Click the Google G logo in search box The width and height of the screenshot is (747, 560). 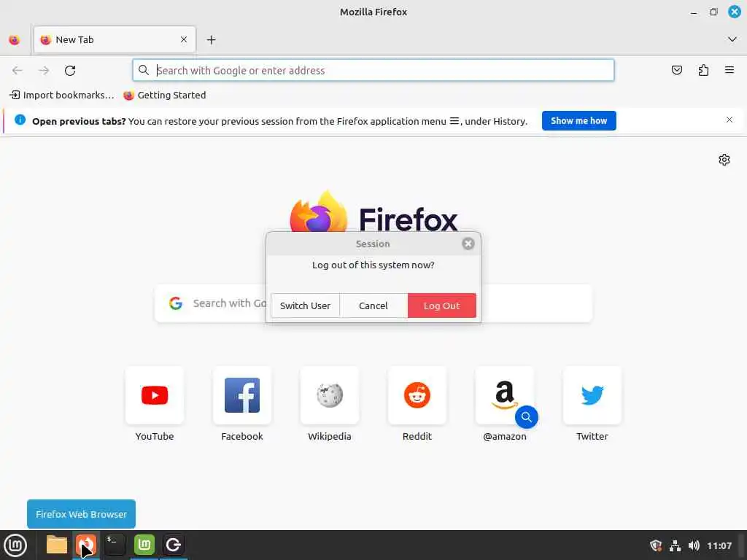pyautogui.click(x=176, y=303)
